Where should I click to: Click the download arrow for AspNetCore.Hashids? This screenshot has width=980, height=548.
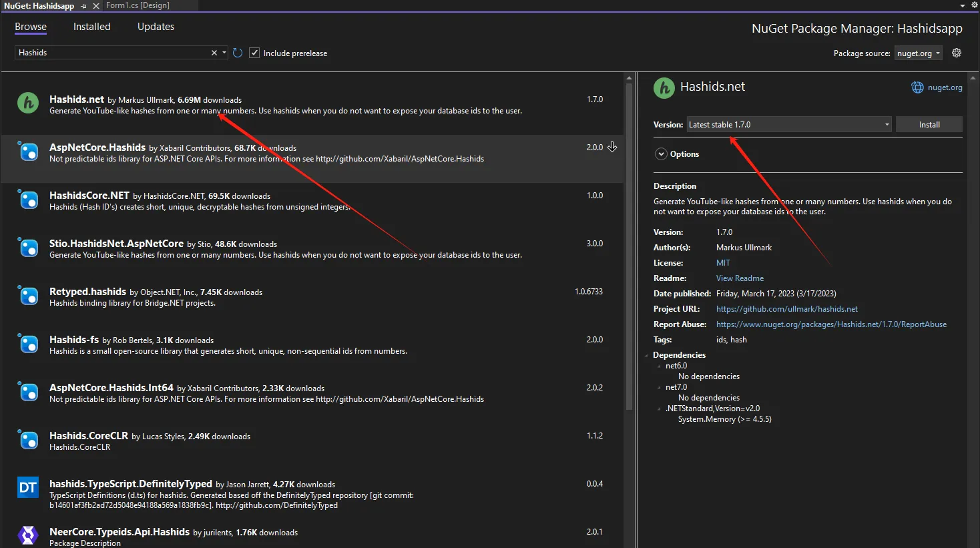(612, 147)
